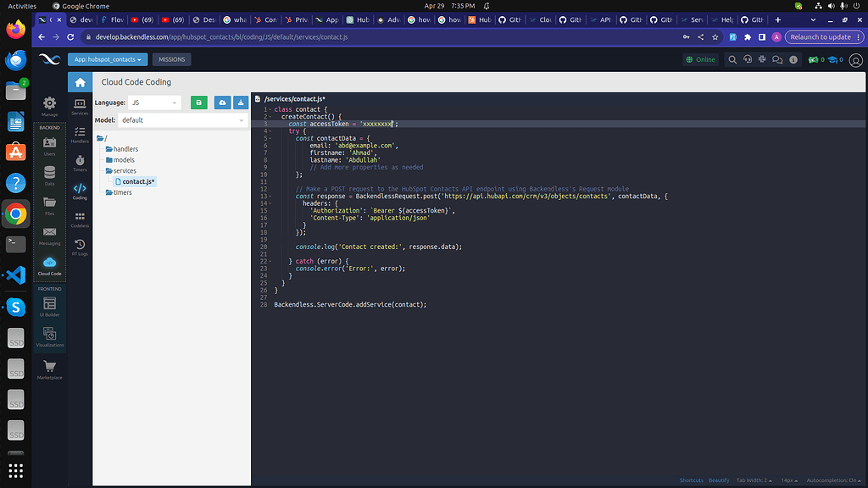868x488 pixels.
Task: Deploy code using the cloud upload icon
Action: coord(221,102)
